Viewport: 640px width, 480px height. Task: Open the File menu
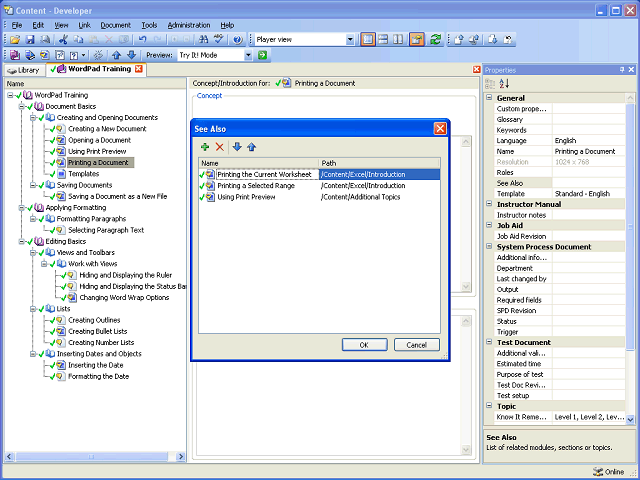pyautogui.click(x=17, y=25)
